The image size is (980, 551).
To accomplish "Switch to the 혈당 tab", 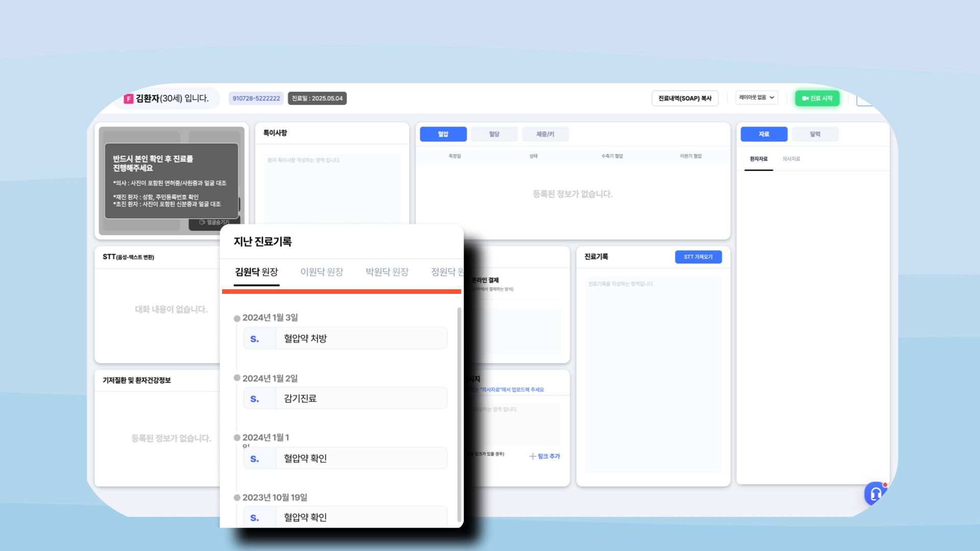I will coord(494,134).
